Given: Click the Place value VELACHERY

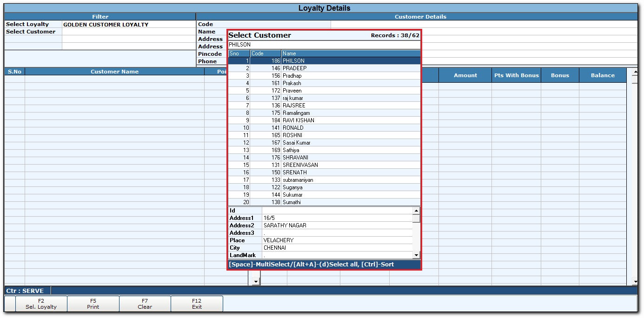Looking at the screenshot, I should [337, 240].
